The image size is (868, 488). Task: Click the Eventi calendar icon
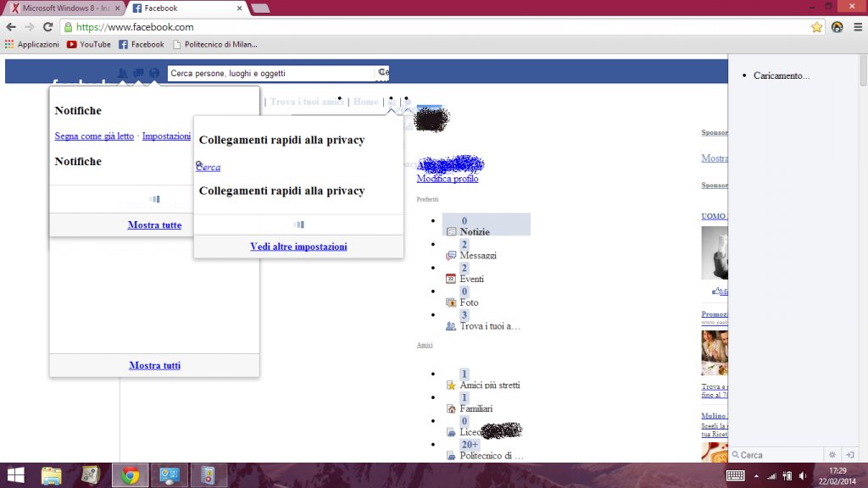tap(451, 279)
